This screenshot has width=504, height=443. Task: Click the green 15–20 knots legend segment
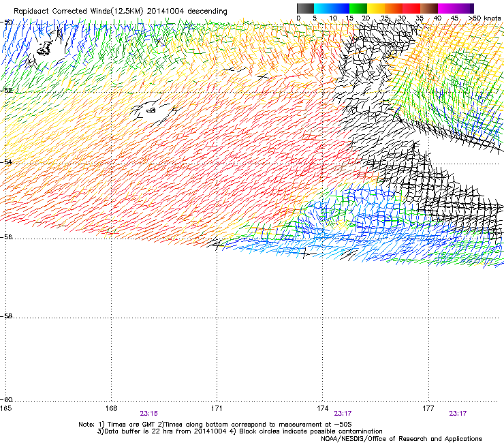[x=358, y=8]
